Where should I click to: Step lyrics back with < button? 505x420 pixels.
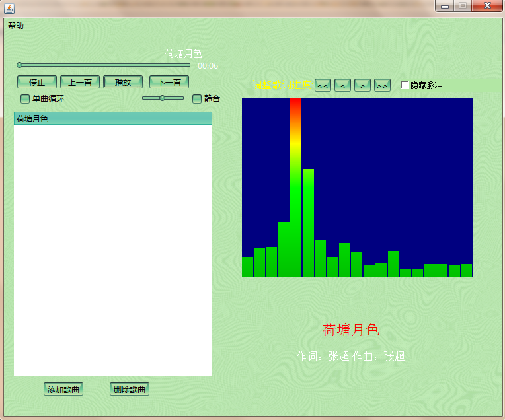pos(342,86)
